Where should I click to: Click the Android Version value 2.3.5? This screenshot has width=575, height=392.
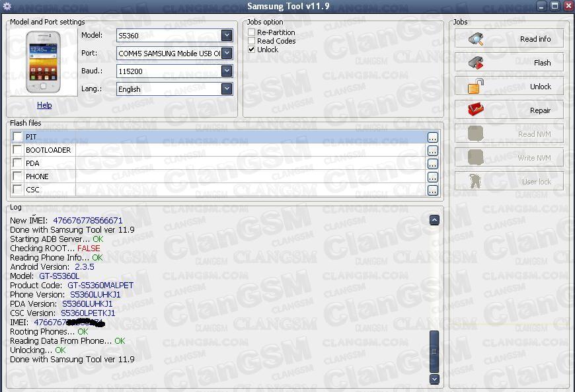(x=85, y=266)
